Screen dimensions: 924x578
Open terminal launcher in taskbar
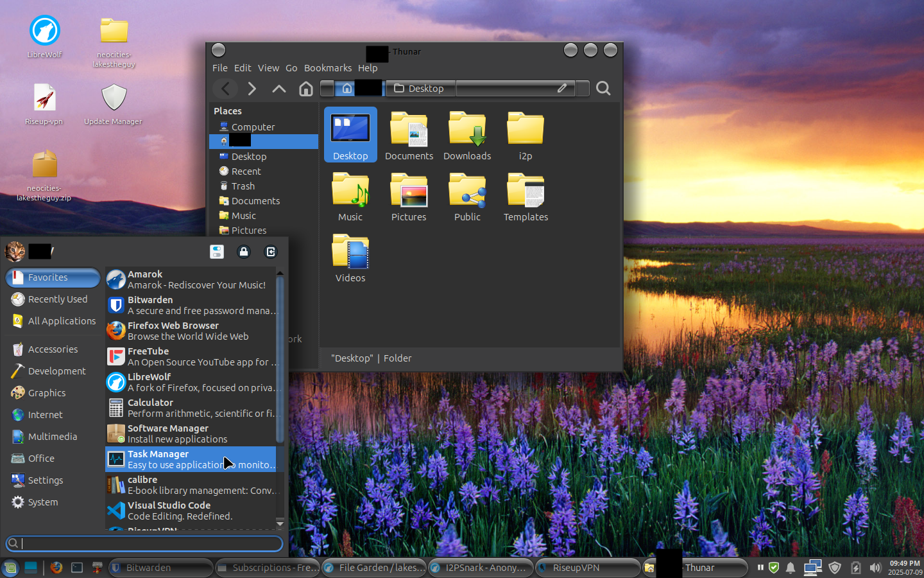(77, 568)
